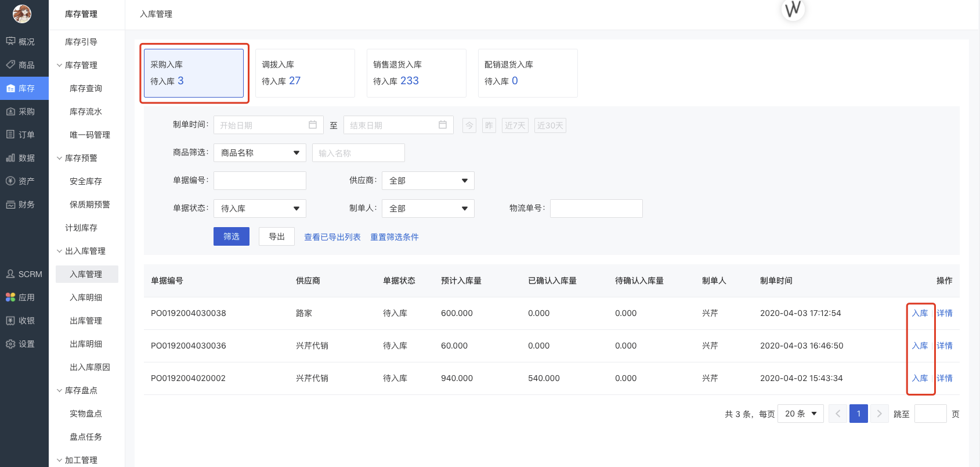Open 库存引导 in the submenu
Image resolution: width=980 pixels, height=467 pixels.
pyautogui.click(x=81, y=42)
